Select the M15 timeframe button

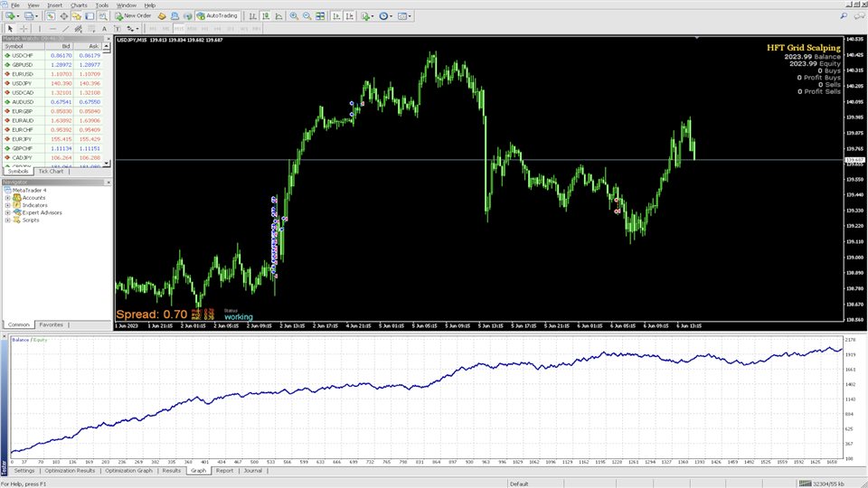[178, 29]
